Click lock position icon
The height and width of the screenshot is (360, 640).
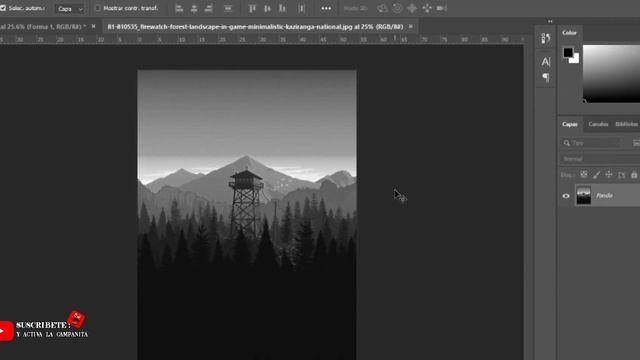609,175
